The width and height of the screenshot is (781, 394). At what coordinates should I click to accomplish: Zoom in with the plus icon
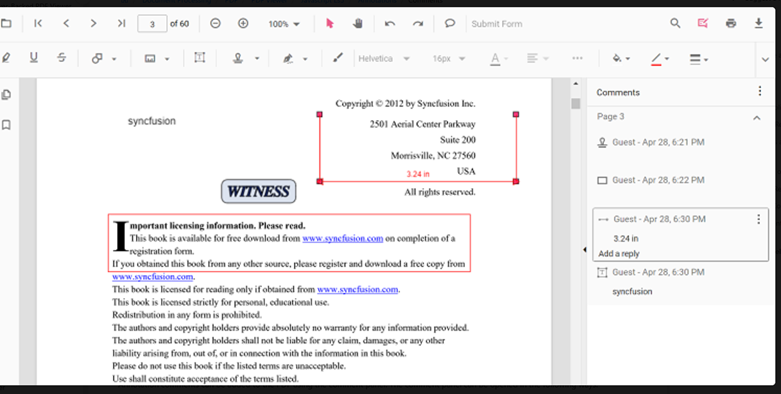pyautogui.click(x=243, y=23)
